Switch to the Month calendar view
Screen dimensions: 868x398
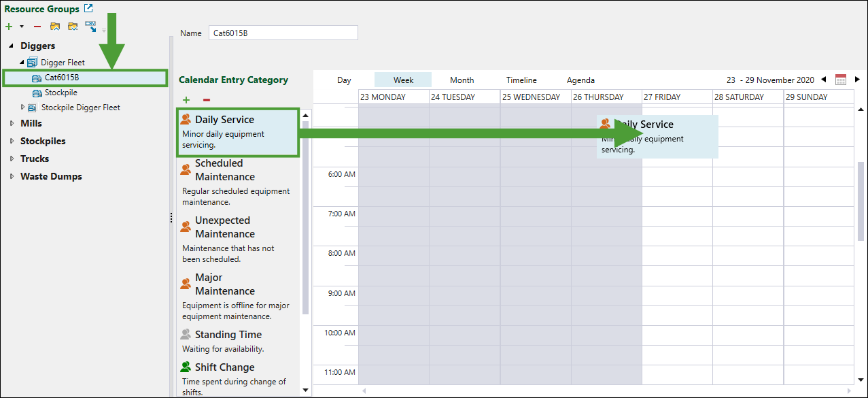tap(462, 80)
